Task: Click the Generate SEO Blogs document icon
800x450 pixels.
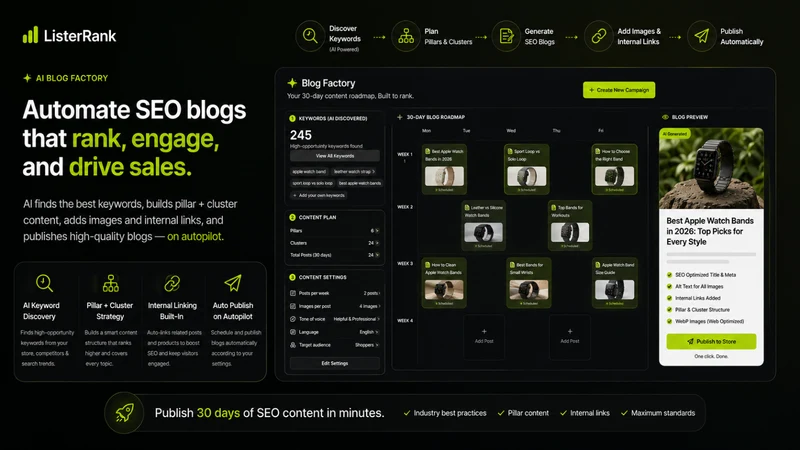Action: (x=506, y=36)
